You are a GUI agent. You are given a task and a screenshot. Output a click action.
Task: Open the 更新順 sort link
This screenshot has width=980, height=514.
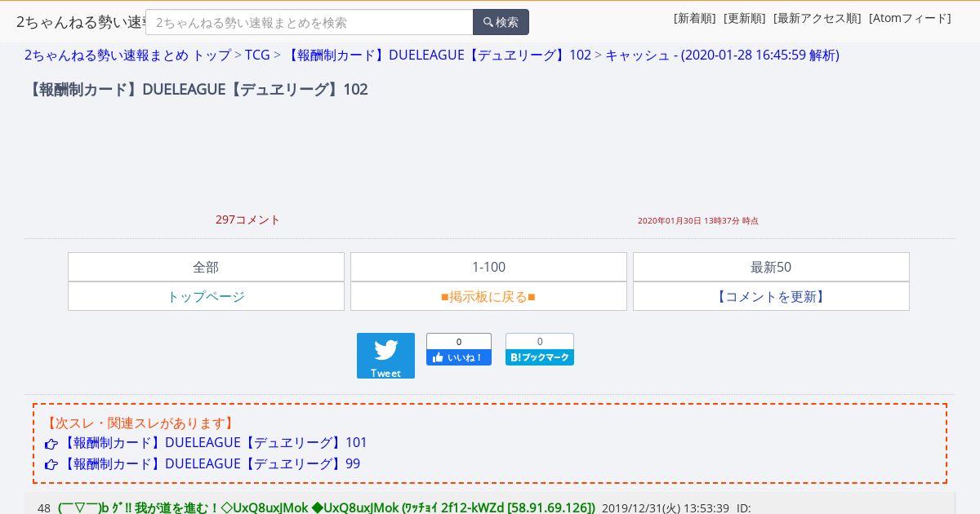744,18
